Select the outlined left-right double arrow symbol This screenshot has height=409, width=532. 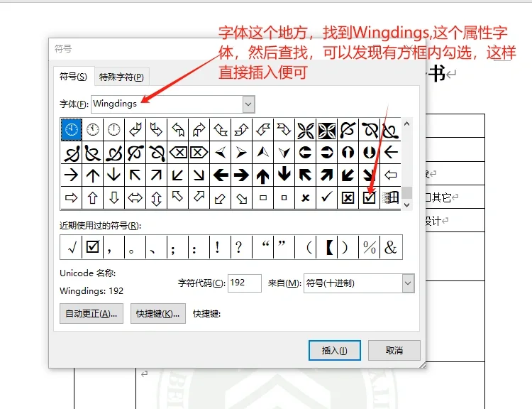point(135,197)
